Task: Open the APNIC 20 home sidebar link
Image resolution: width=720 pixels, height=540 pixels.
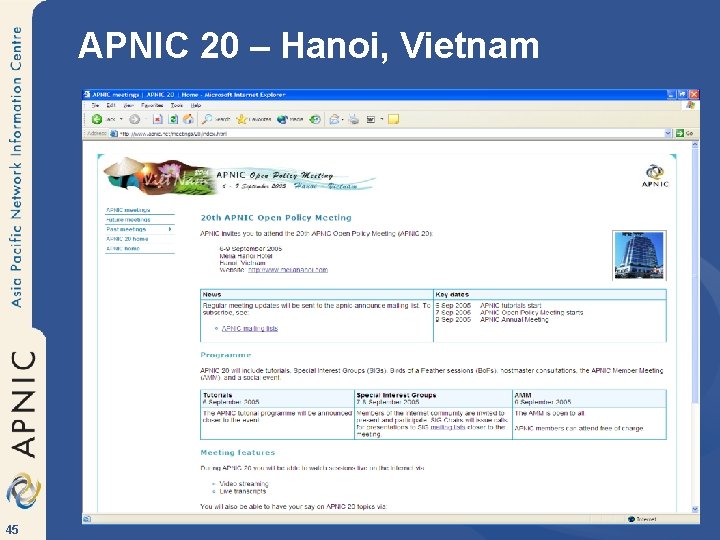Action: click(x=127, y=239)
